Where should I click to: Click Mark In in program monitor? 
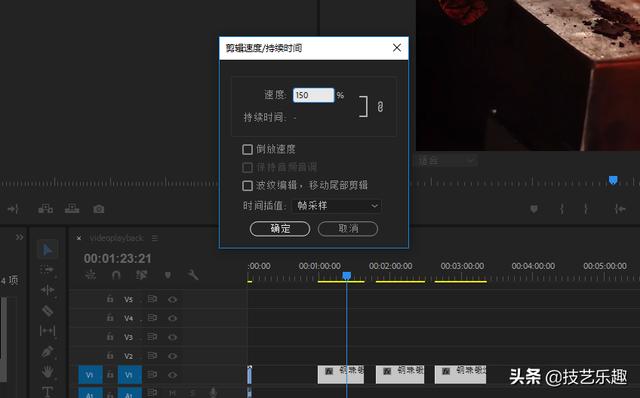[562, 209]
